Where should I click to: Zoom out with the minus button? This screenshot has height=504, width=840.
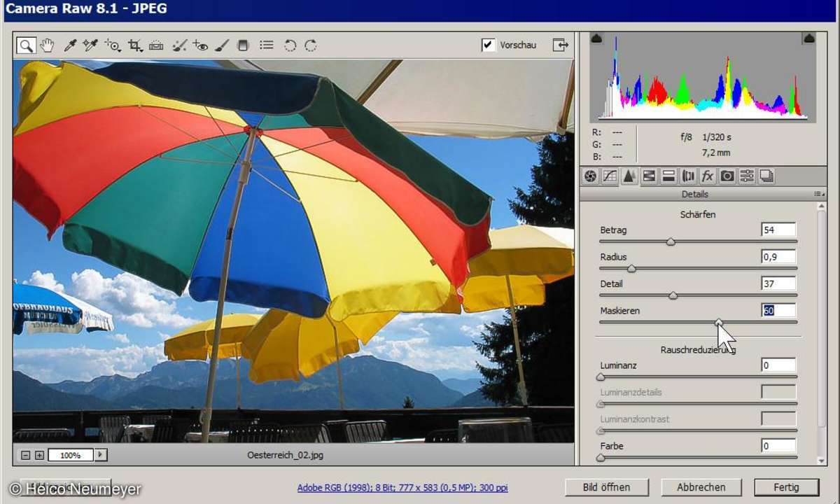click(x=26, y=455)
